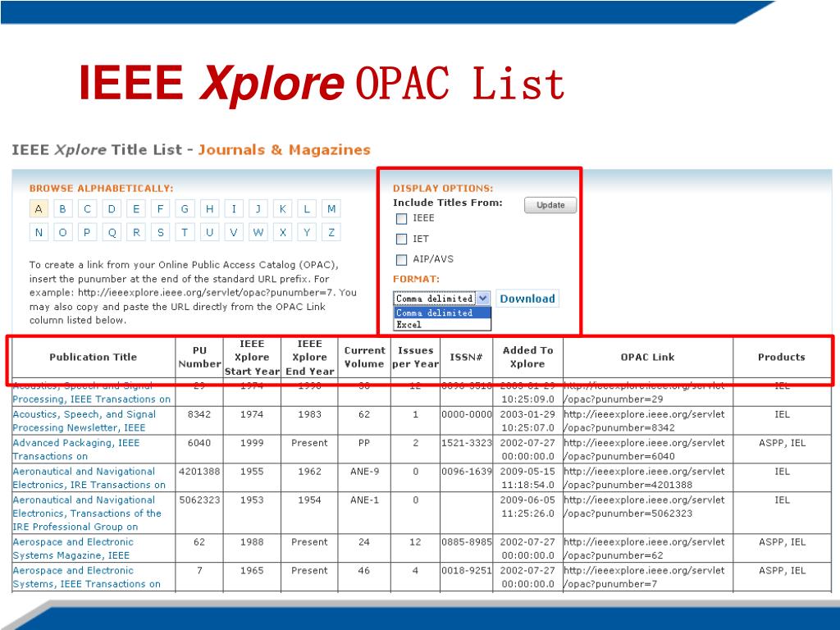The width and height of the screenshot is (840, 630).
Task: Click the OPAC Link column header
Action: point(648,358)
